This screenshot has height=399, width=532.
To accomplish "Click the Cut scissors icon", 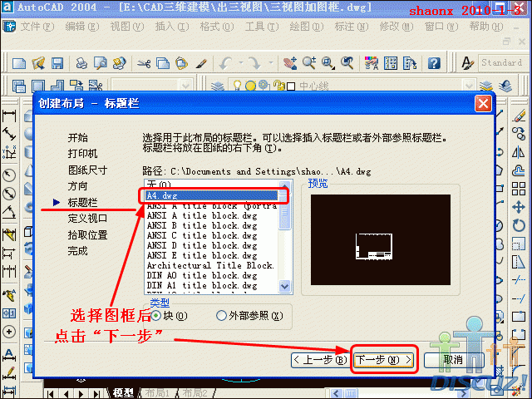I will coord(144,63).
